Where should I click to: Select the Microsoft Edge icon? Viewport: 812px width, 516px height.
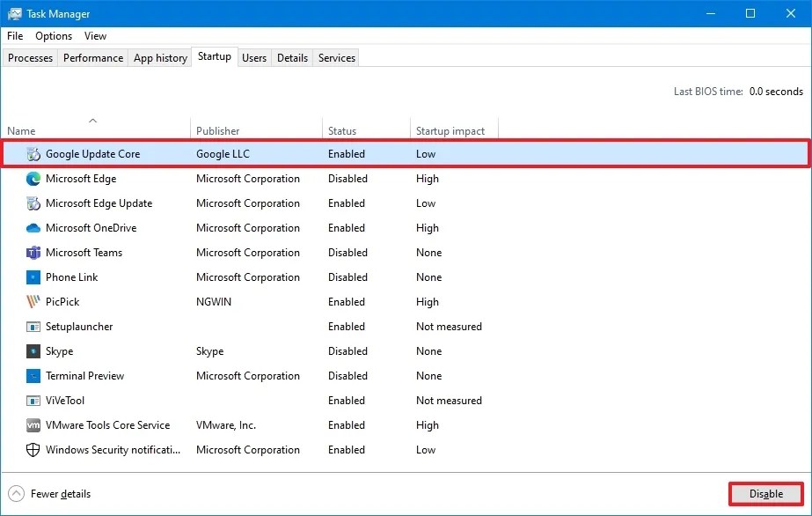point(33,179)
